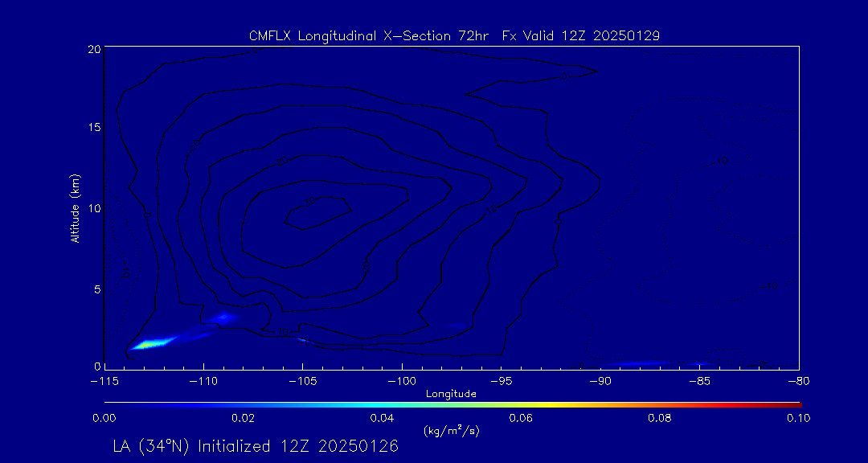Click the "LA (34°N) Initialized 12Z 20250126" caption
The height and width of the screenshot is (463, 868).
(x=256, y=446)
